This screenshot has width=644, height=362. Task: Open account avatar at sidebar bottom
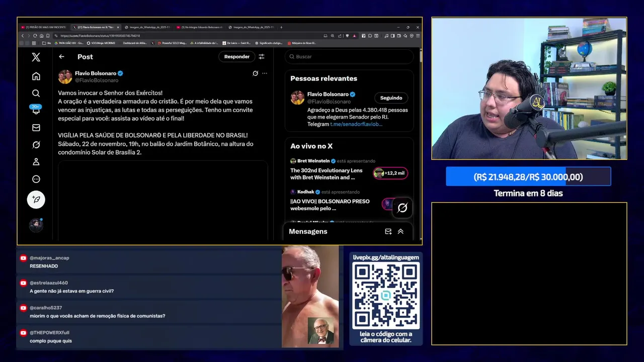(x=36, y=225)
